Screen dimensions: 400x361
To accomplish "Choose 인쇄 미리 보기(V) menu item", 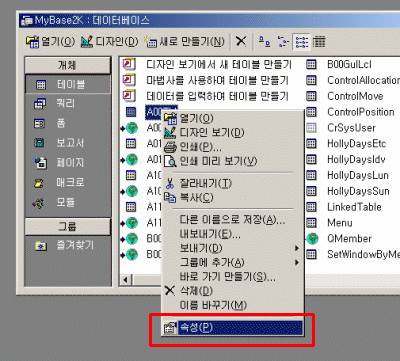I will [232, 161].
